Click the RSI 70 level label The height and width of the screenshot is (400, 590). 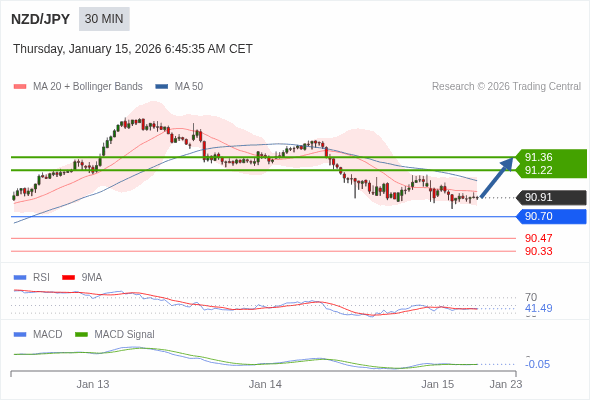(x=531, y=297)
